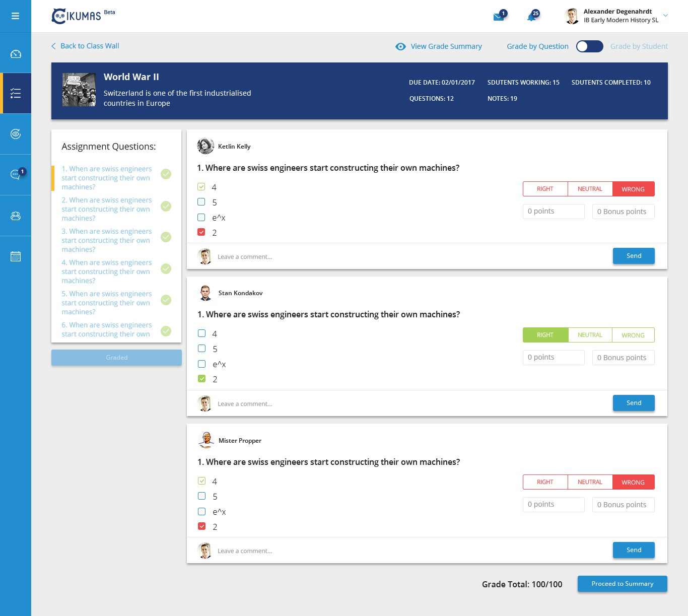The height and width of the screenshot is (616, 688).
Task: Check option e^x in Stan Kondakov's answer
Action: (x=202, y=364)
